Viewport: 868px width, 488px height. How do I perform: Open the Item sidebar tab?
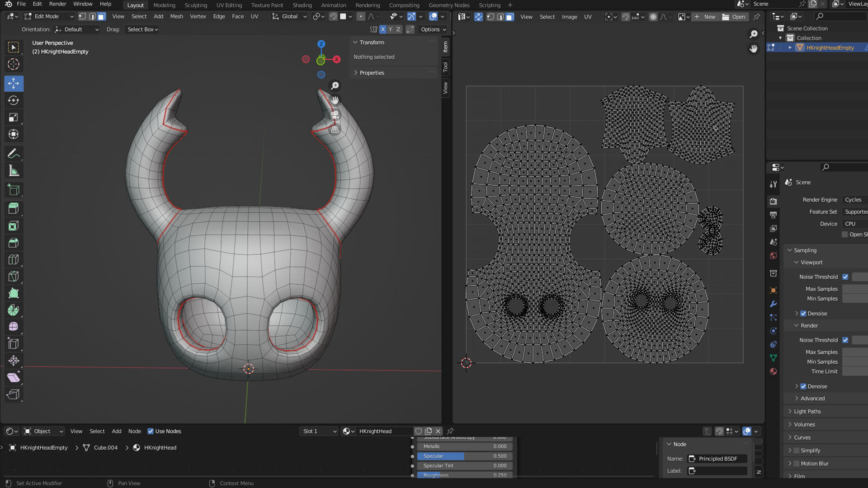pyautogui.click(x=445, y=47)
